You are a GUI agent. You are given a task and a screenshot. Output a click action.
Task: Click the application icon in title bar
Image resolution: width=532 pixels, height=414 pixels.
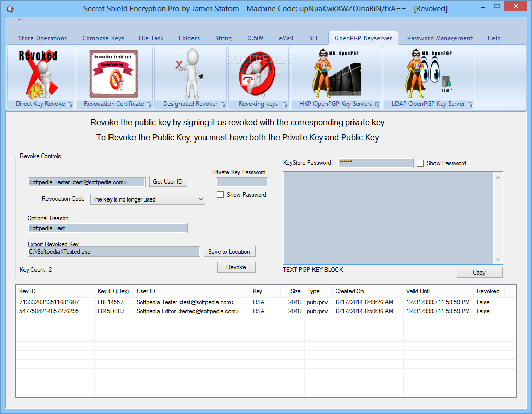[11, 8]
